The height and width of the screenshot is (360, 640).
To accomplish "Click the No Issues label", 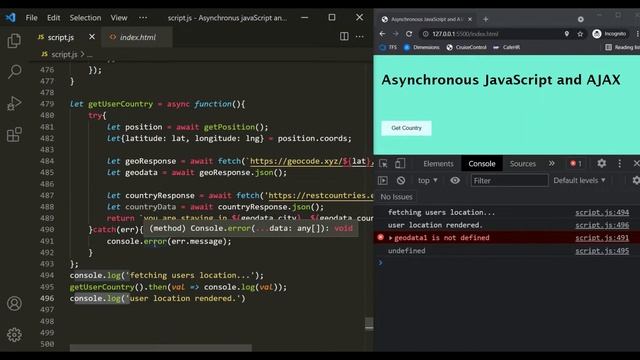I will coord(396,197).
